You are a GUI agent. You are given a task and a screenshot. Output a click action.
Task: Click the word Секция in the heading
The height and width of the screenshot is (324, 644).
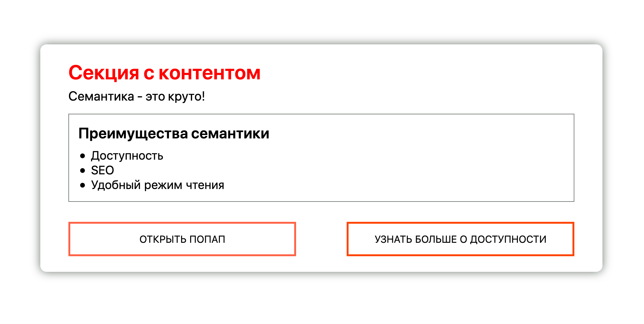pyautogui.click(x=104, y=73)
